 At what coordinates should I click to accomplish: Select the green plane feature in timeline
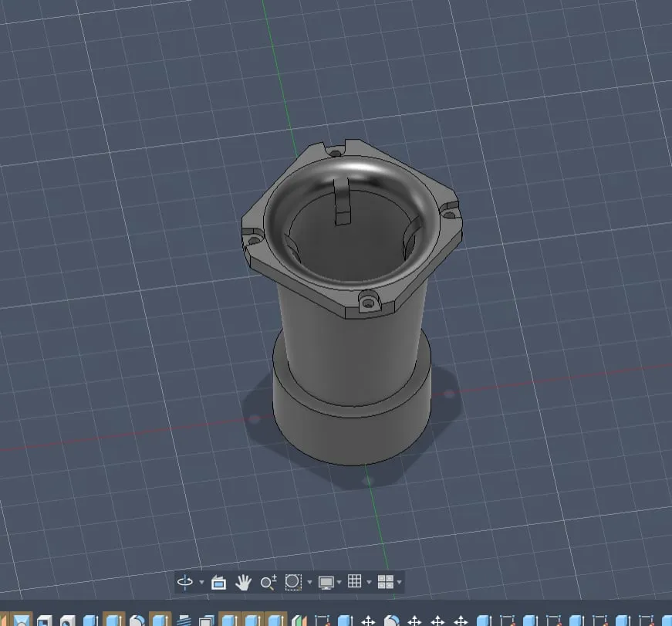299,620
